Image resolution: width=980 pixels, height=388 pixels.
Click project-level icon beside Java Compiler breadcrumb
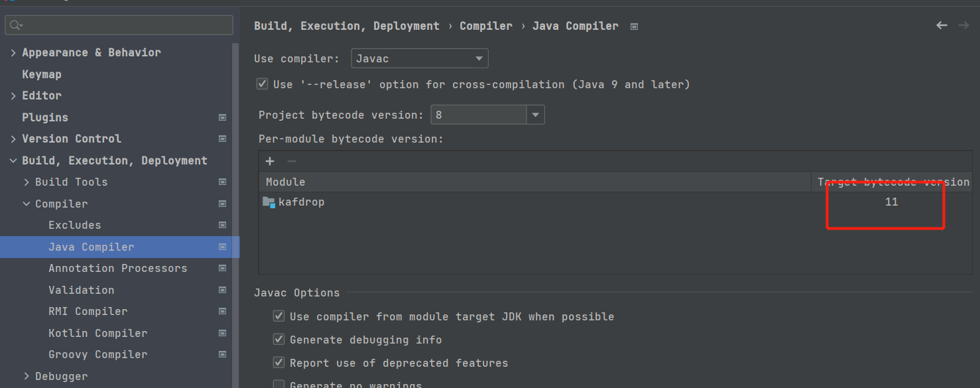tap(635, 27)
